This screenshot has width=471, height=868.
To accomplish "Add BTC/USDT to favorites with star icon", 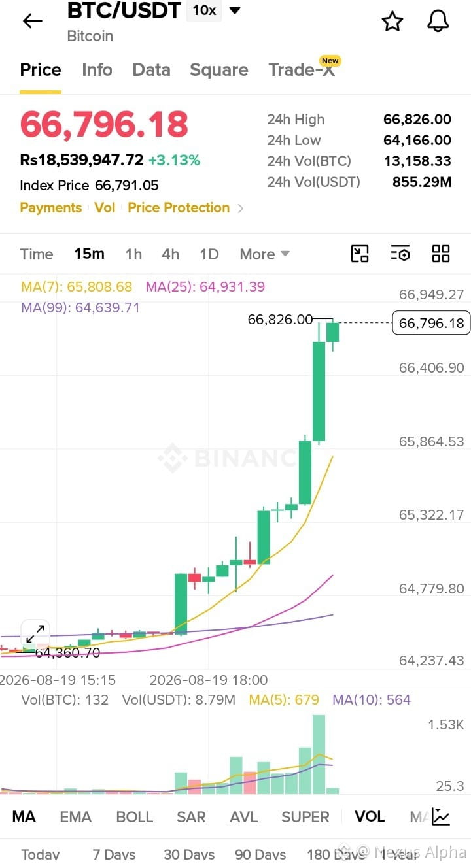I will point(392,22).
